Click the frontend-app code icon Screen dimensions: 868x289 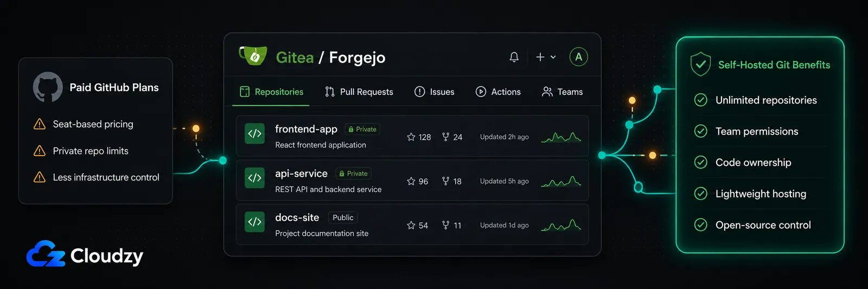[255, 133]
